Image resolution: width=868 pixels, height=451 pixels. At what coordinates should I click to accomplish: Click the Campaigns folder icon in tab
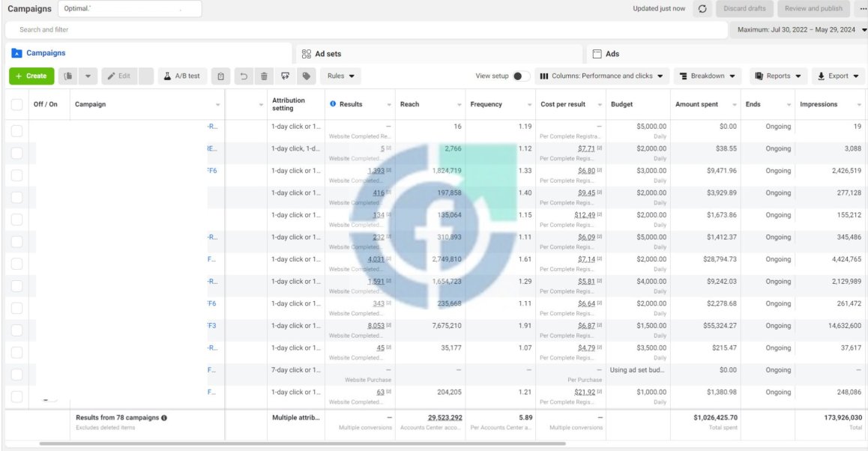[x=16, y=53]
